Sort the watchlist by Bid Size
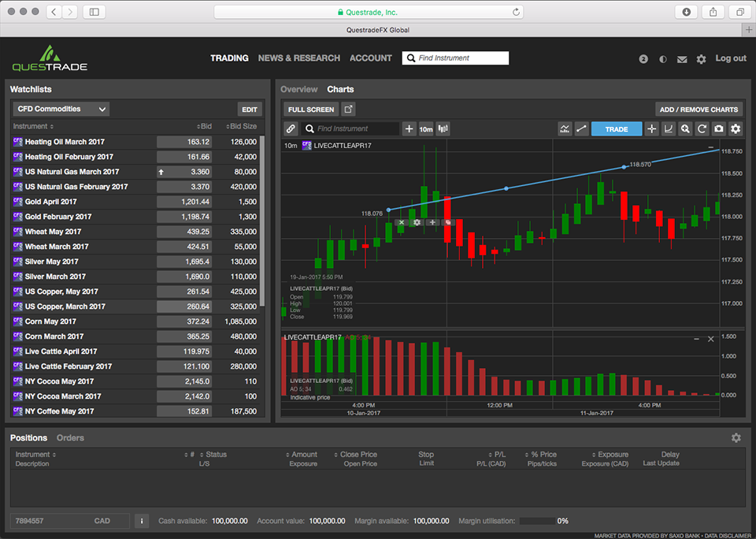756x539 pixels. click(x=242, y=126)
